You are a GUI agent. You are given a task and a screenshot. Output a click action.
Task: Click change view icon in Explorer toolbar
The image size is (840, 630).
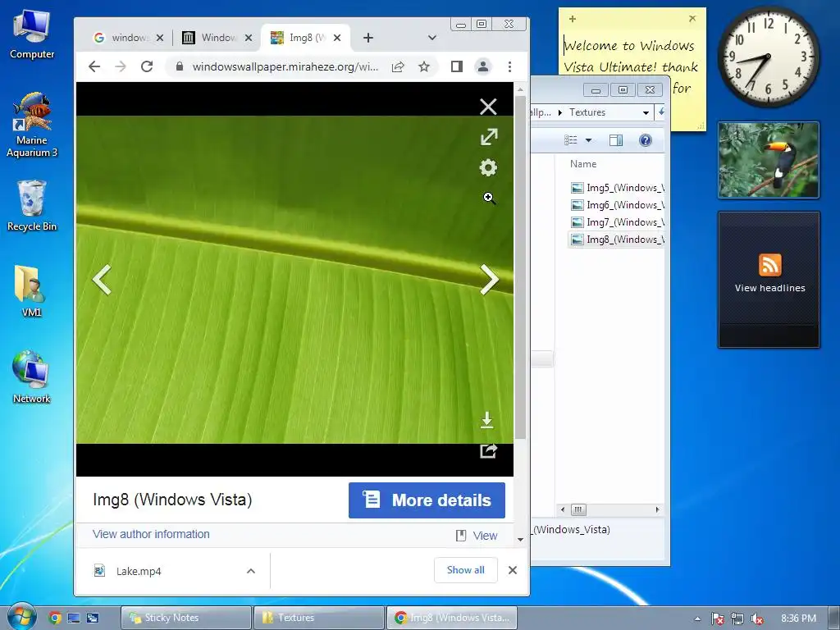pos(571,140)
